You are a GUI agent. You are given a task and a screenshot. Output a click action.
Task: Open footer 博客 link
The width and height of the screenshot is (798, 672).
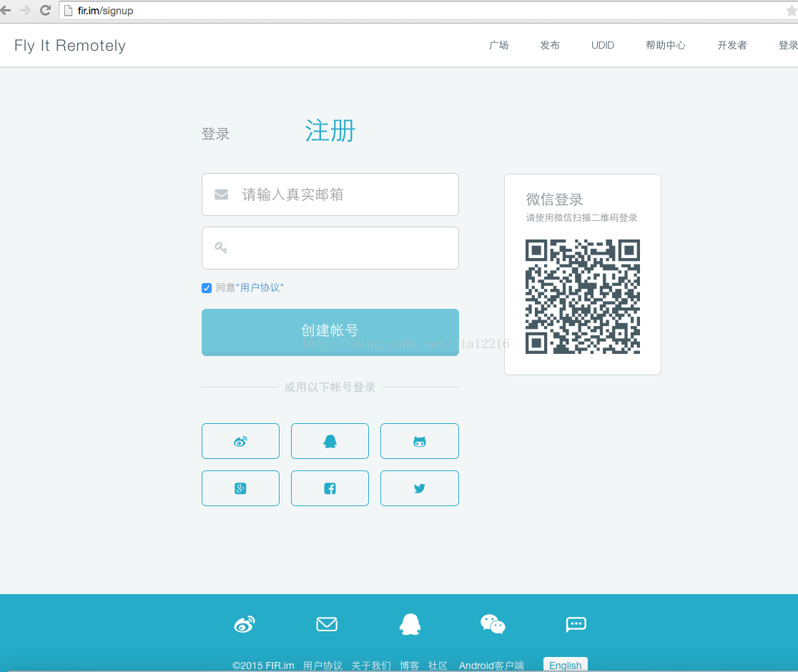410,666
